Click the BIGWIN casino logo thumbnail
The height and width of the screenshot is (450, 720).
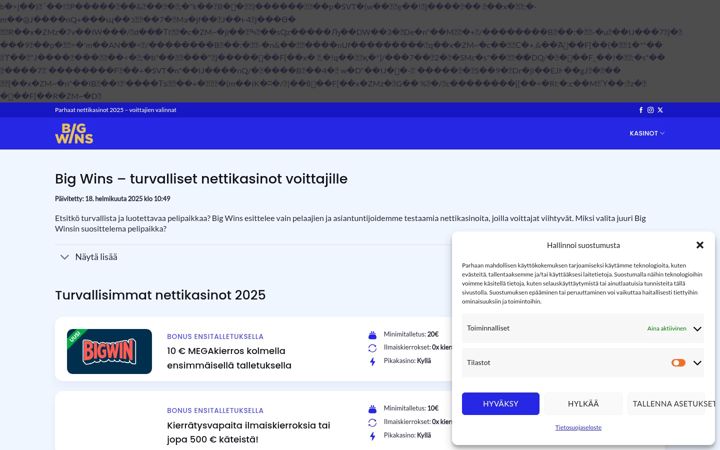[109, 351]
